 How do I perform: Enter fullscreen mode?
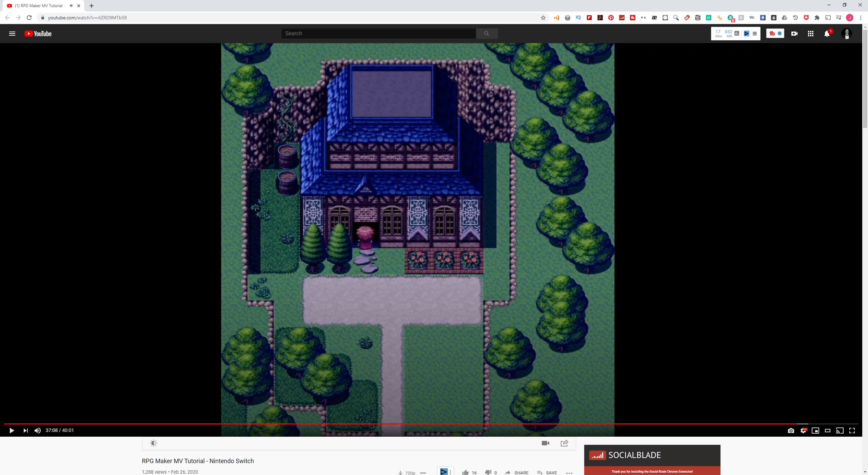pyautogui.click(x=852, y=431)
